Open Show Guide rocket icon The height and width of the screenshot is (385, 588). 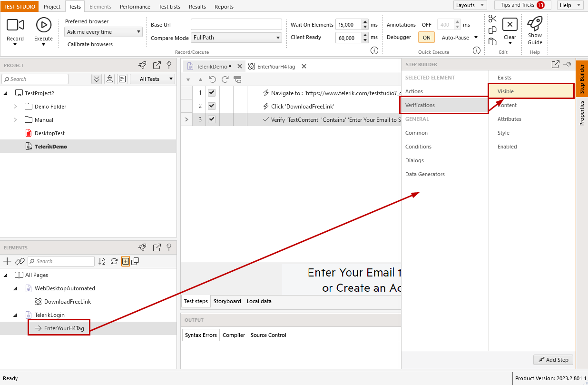click(535, 24)
